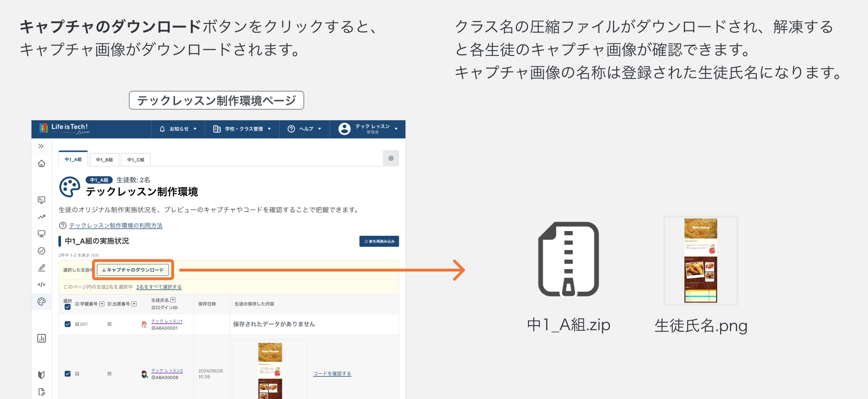
Task: Click the 2名をすべて選択する link
Action: [x=159, y=287]
